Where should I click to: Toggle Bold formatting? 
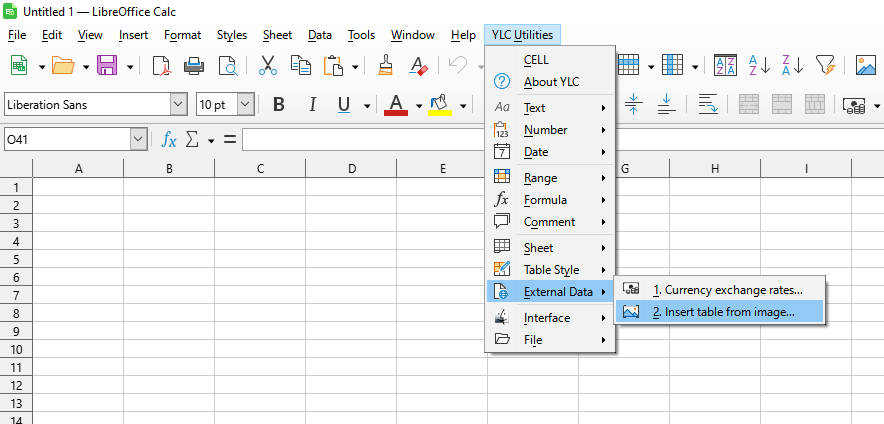coord(279,105)
